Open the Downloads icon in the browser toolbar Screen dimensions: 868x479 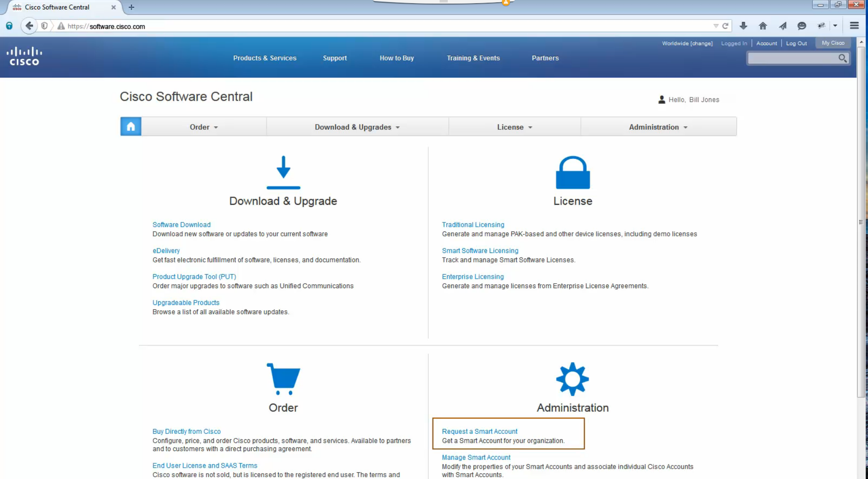(743, 26)
